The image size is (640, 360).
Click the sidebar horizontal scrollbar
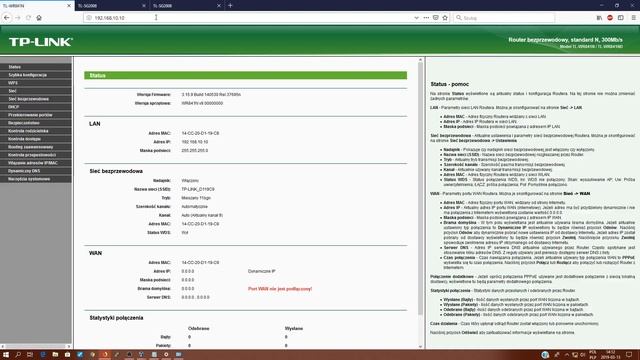click(x=36, y=346)
